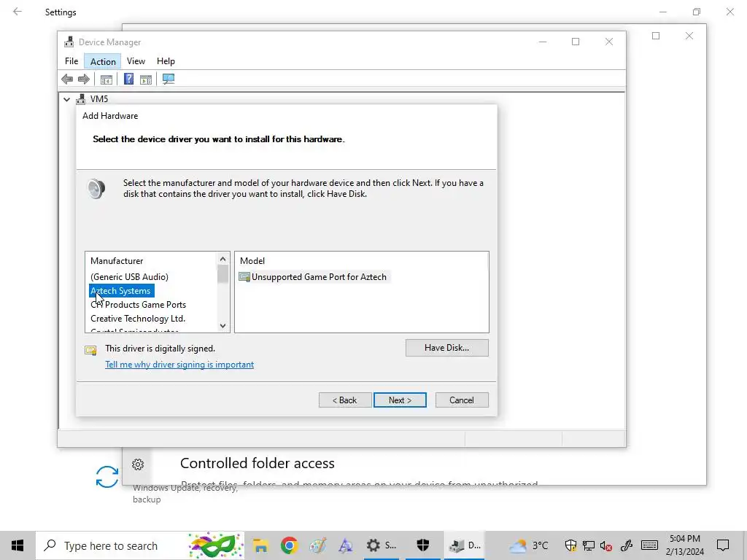Click the Manufacturer list scroll down arrow

point(222,326)
